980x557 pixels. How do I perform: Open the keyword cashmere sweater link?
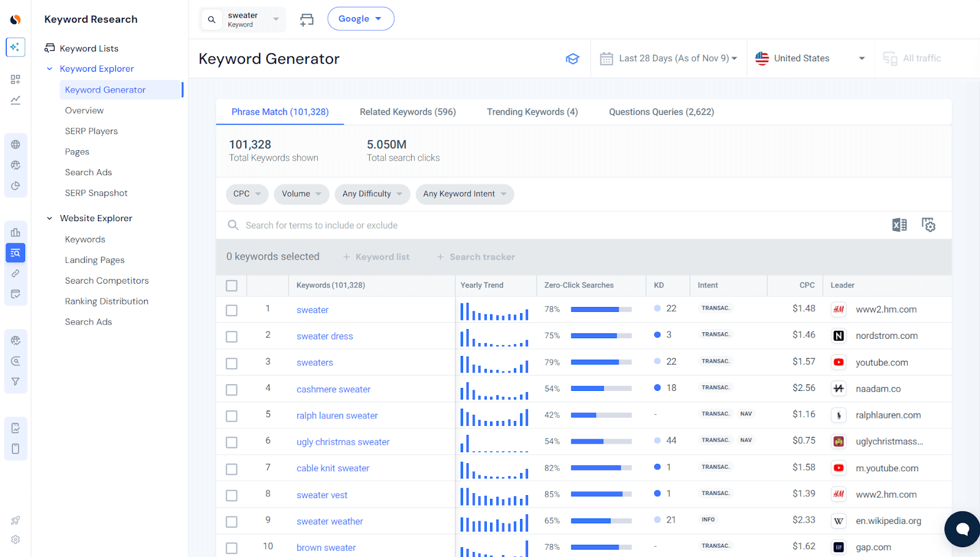(333, 389)
